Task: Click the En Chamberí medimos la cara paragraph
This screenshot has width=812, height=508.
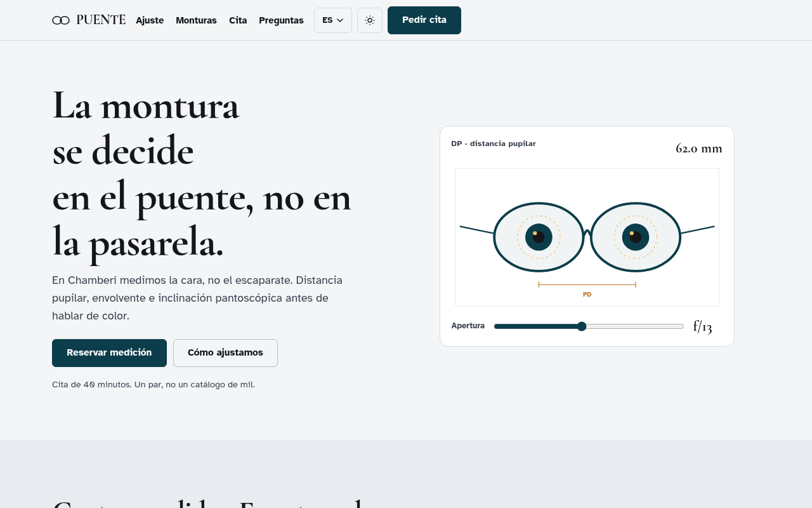Action: coord(197,298)
